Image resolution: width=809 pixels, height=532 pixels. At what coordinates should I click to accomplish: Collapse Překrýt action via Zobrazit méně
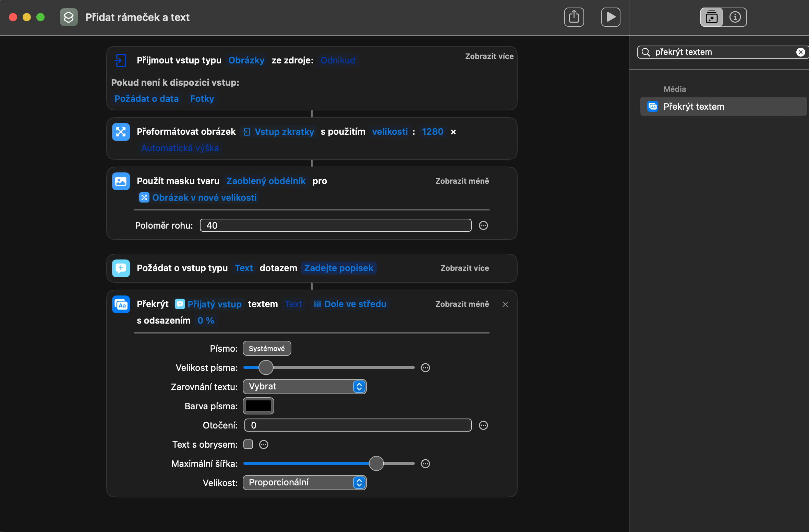[x=462, y=304]
